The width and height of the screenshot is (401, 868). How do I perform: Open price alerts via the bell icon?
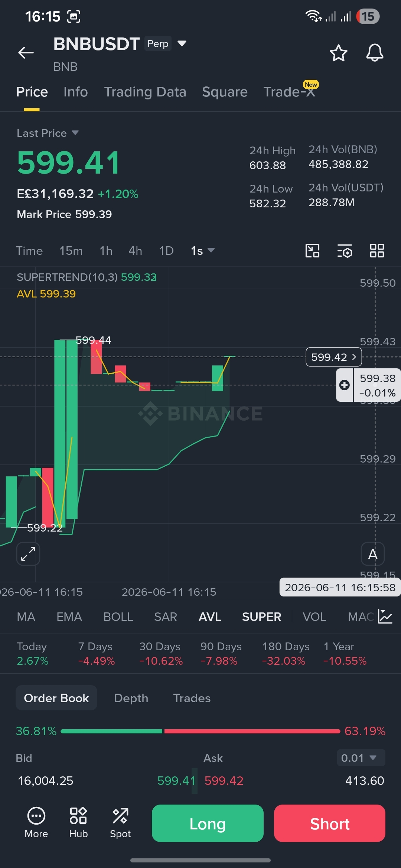[375, 53]
